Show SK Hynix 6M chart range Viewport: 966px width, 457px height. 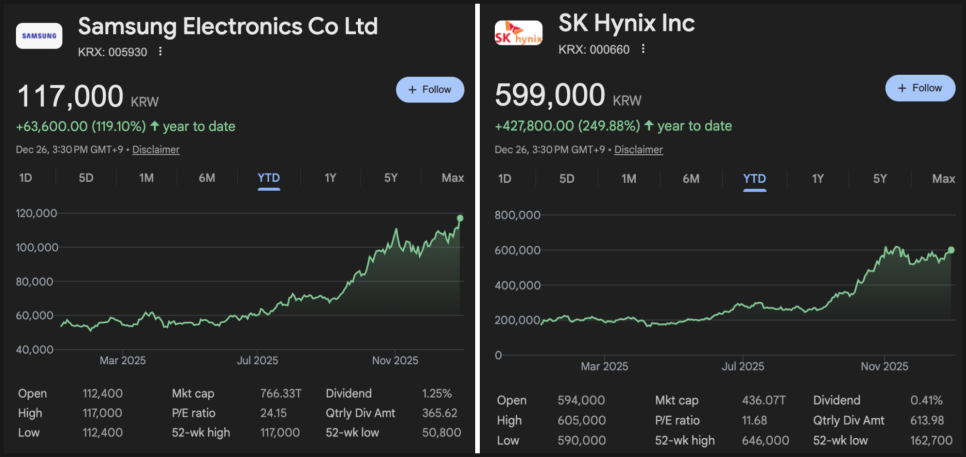coord(691,179)
